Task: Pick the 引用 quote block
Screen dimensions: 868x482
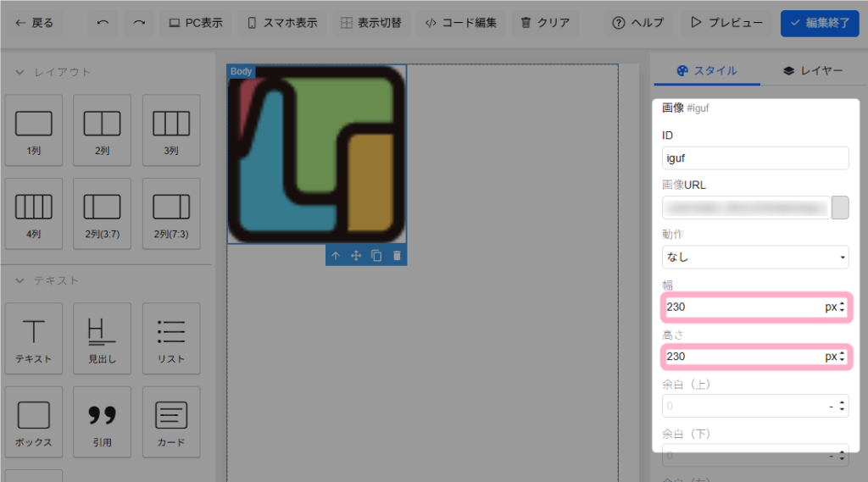Action: [x=102, y=422]
